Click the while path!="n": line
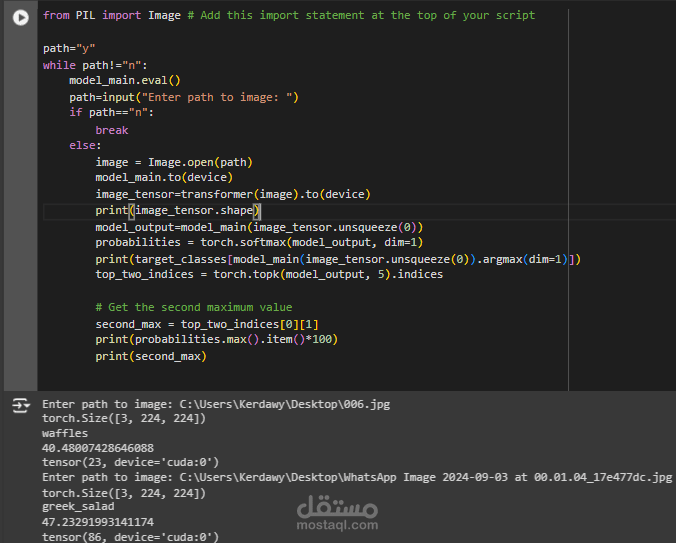This screenshot has height=543, width=676. click(95, 65)
